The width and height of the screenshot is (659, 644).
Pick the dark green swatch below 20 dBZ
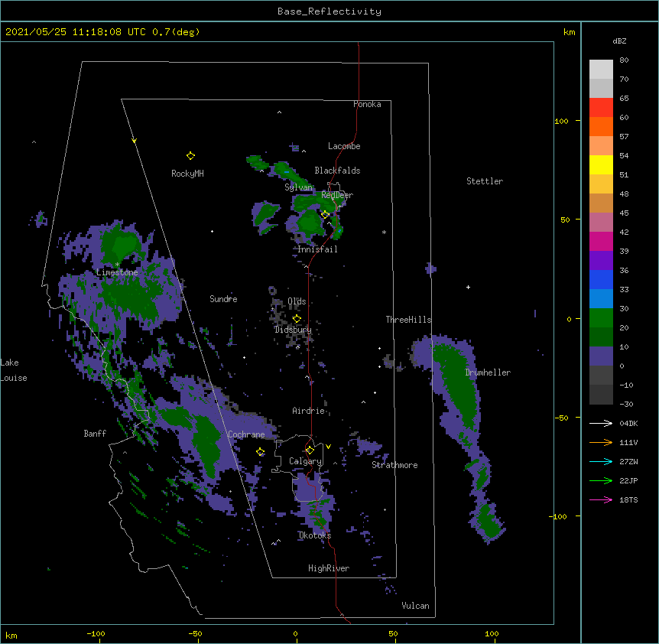[601, 337]
